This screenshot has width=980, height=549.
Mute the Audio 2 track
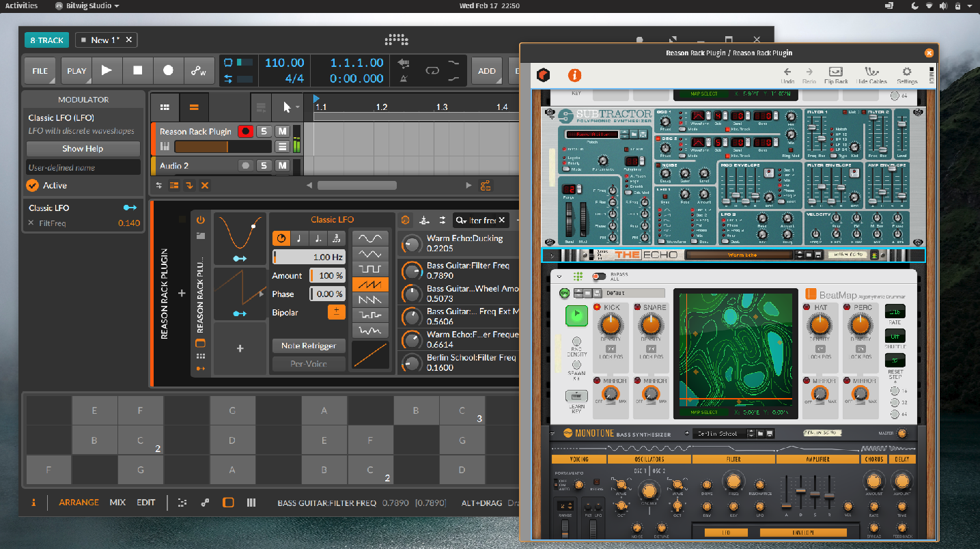pyautogui.click(x=282, y=165)
